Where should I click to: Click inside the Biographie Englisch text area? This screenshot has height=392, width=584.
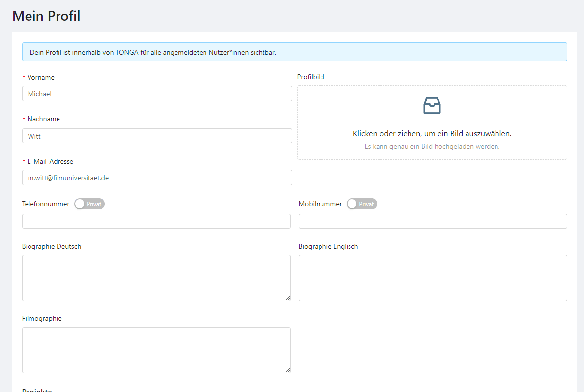[433, 278]
